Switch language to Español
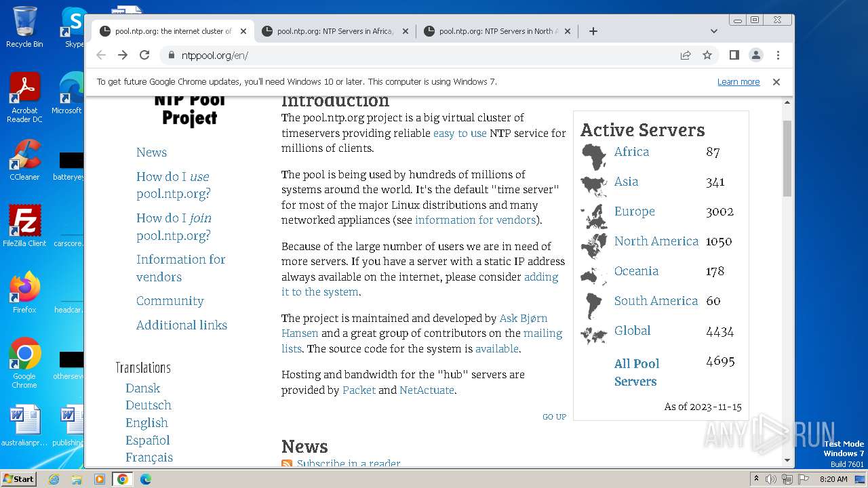This screenshot has height=488, width=868. coord(147,440)
